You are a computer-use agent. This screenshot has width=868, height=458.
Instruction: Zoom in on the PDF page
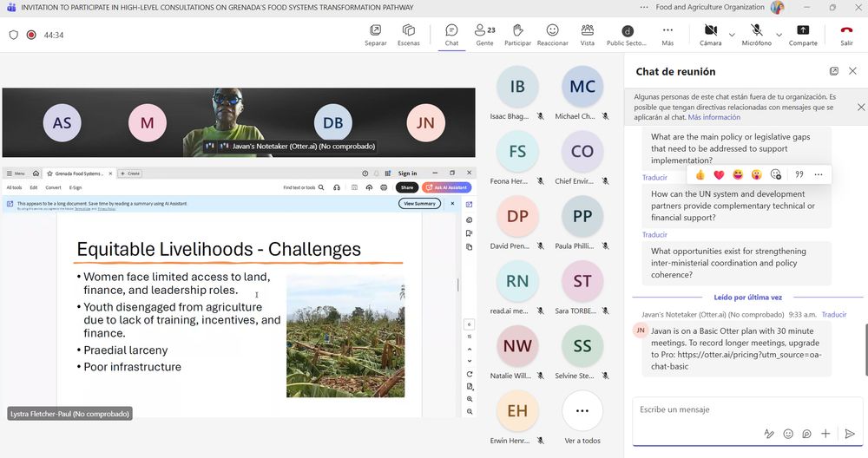(470, 399)
